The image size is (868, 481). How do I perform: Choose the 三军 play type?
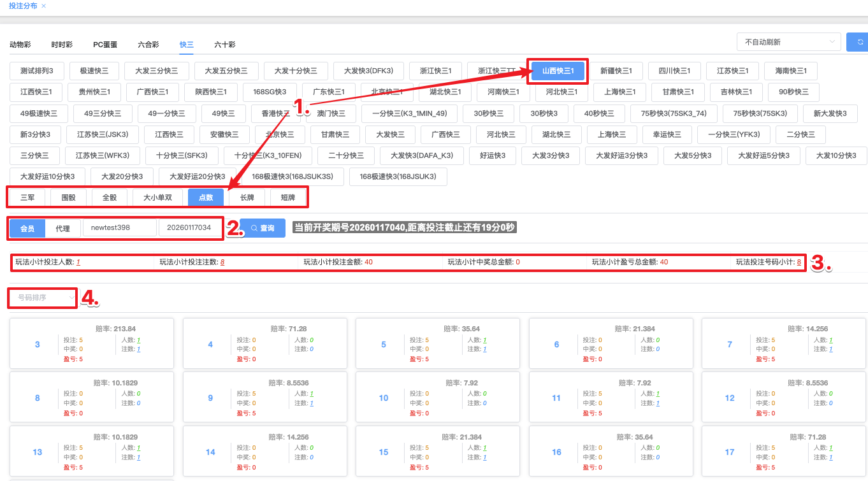point(27,197)
